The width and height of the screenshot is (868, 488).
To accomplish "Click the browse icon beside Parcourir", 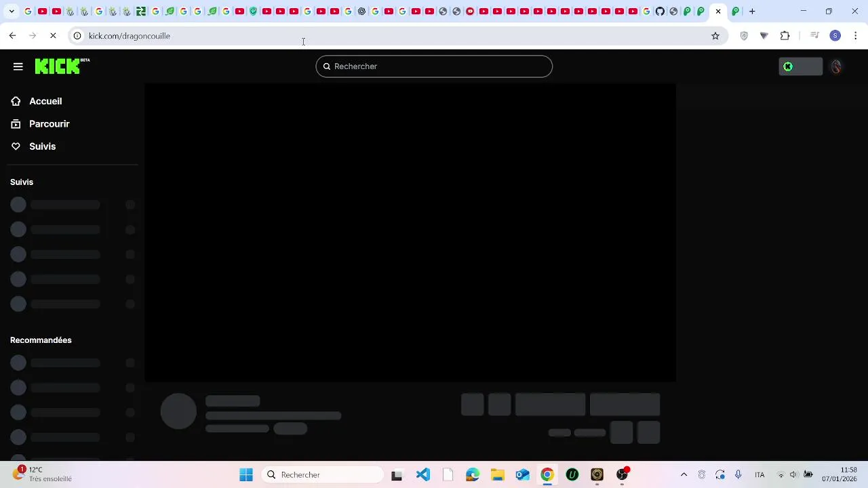I will (16, 124).
